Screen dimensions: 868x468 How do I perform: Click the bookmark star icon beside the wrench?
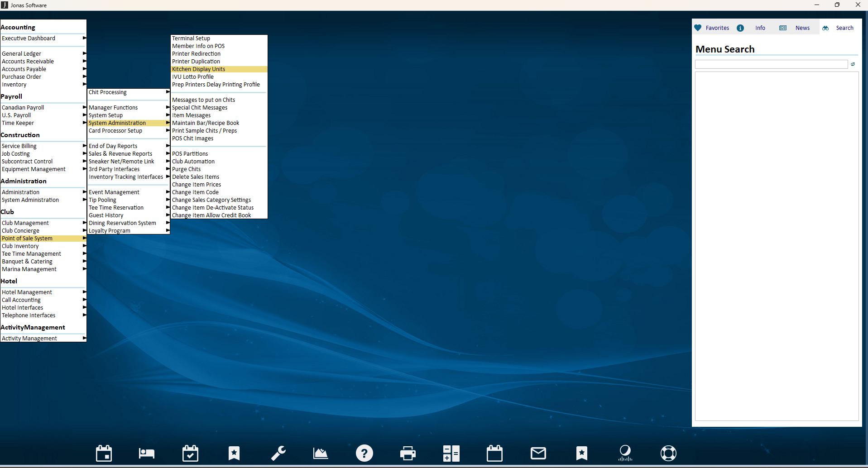(234, 453)
